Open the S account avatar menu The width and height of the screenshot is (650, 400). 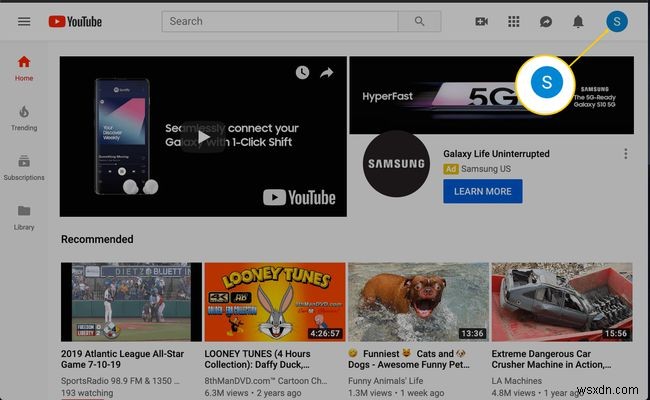617,22
